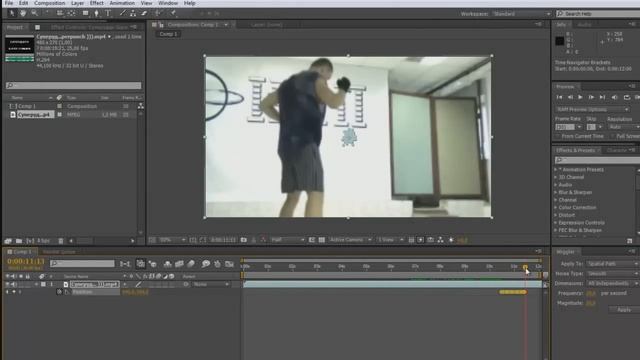Open composition flowchart icon in viewer footer

click(x=440, y=240)
